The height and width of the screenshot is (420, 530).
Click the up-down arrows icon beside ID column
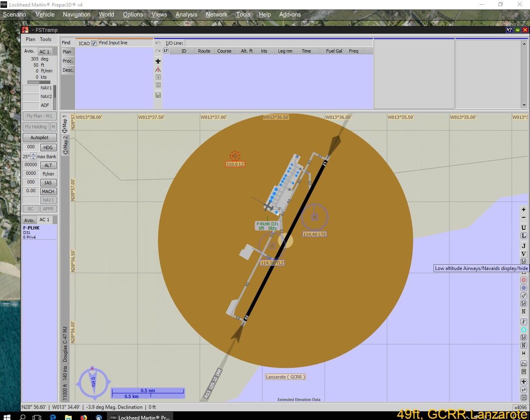(x=166, y=51)
